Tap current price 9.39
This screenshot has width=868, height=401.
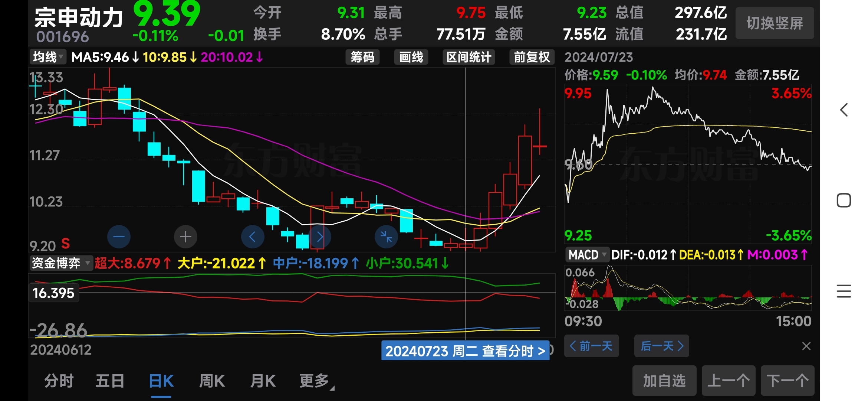pos(167,13)
